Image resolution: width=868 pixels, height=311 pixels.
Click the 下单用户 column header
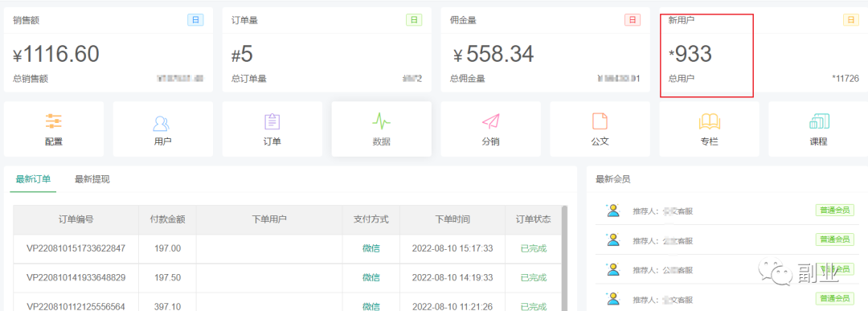point(269,219)
